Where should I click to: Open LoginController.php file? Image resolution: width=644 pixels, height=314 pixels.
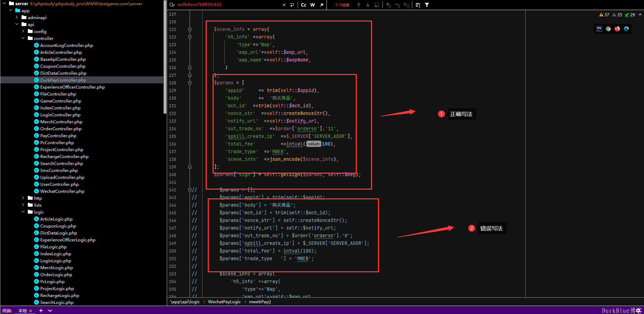(60, 115)
